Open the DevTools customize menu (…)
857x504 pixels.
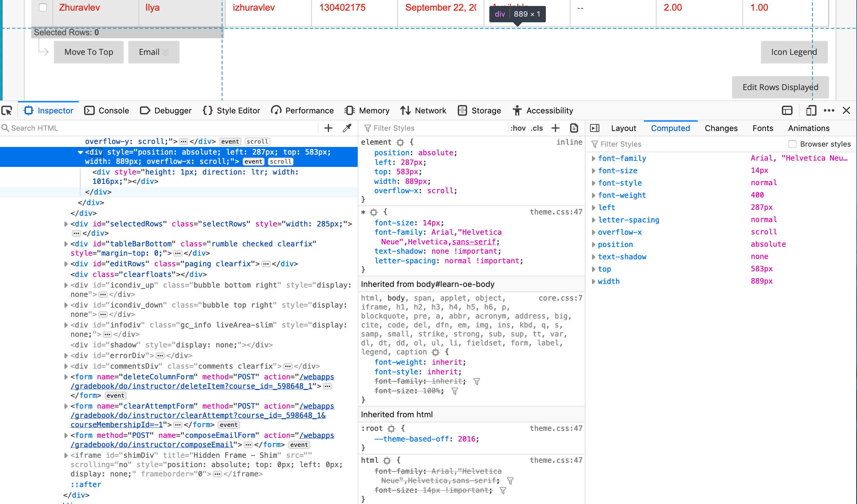click(830, 110)
